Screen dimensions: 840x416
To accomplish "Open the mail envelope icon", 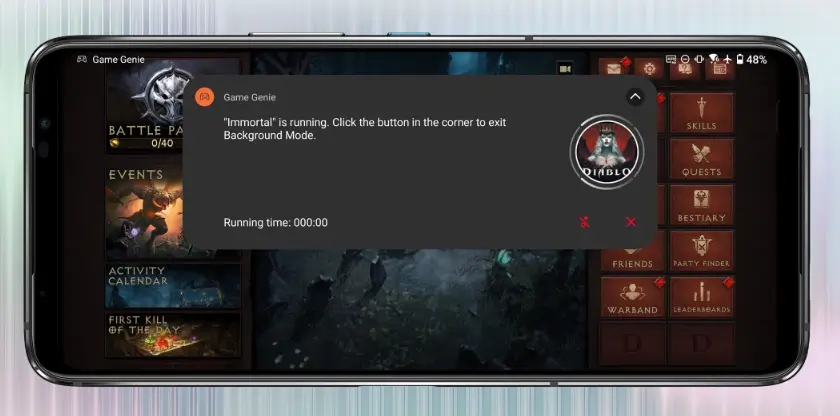I will click(614, 69).
